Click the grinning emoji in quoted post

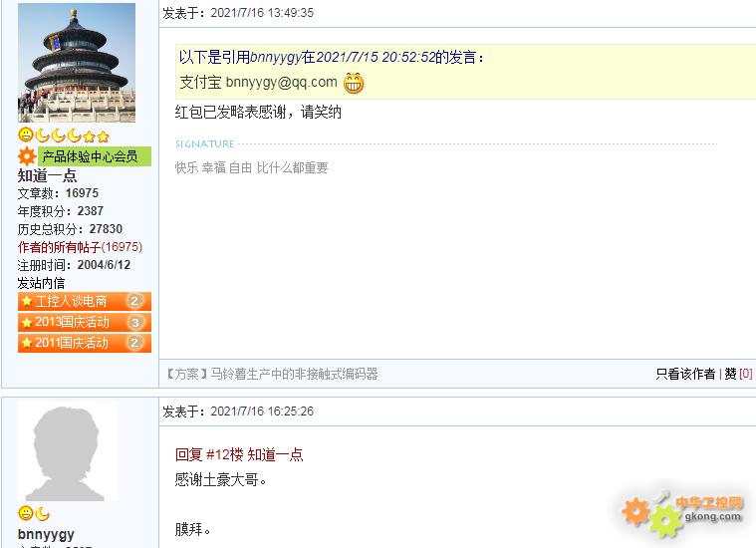click(354, 83)
